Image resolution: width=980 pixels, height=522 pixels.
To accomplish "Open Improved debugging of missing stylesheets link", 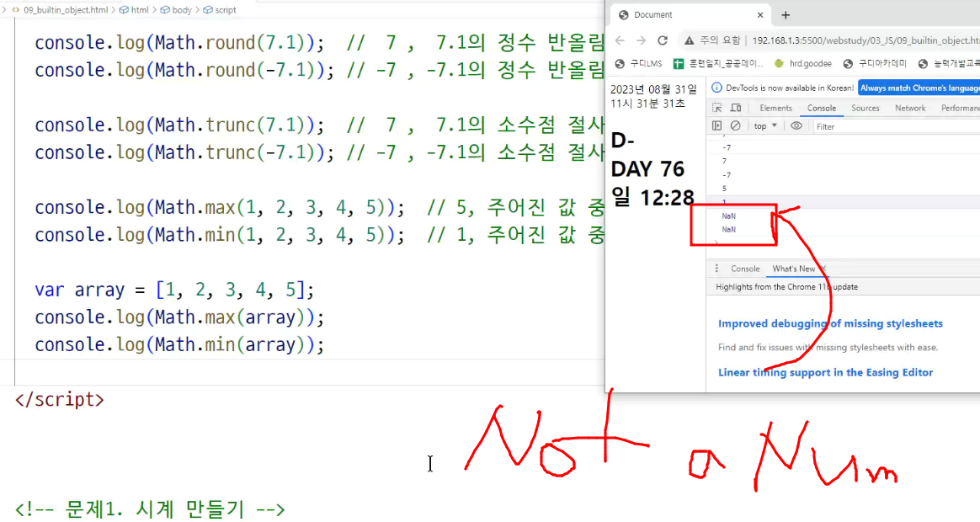I will pos(830,323).
